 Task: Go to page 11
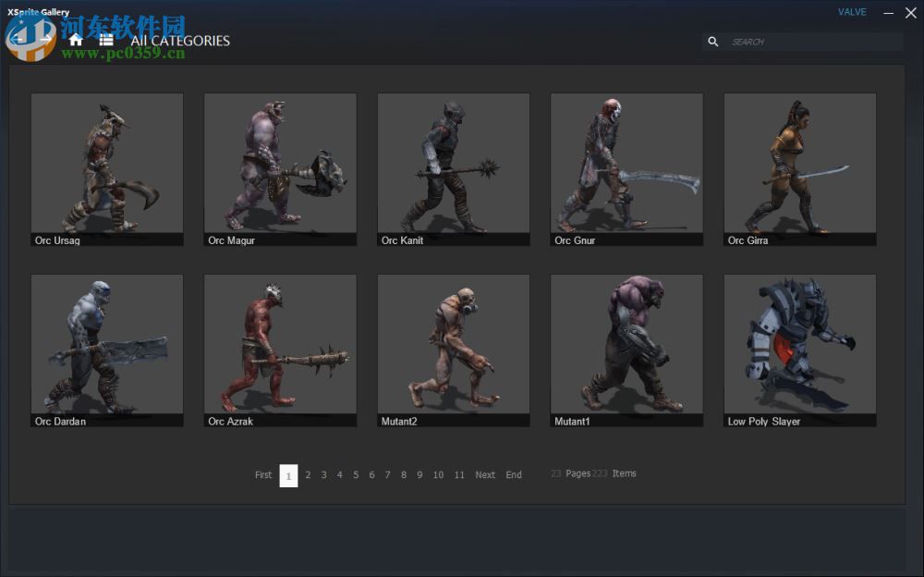tap(459, 475)
